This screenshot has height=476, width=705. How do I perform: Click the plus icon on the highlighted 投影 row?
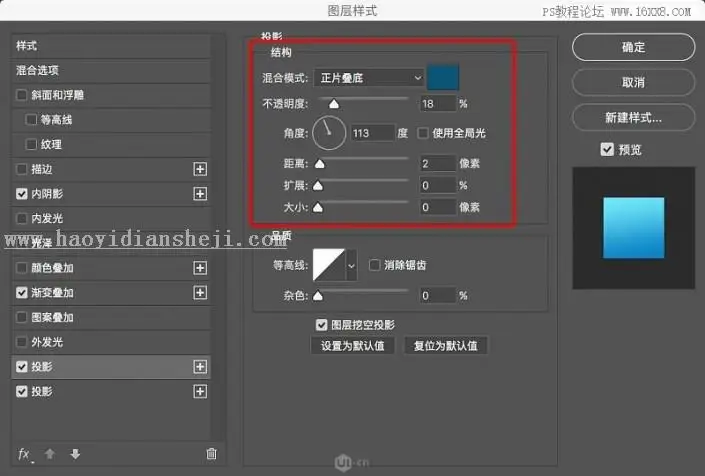[200, 367]
